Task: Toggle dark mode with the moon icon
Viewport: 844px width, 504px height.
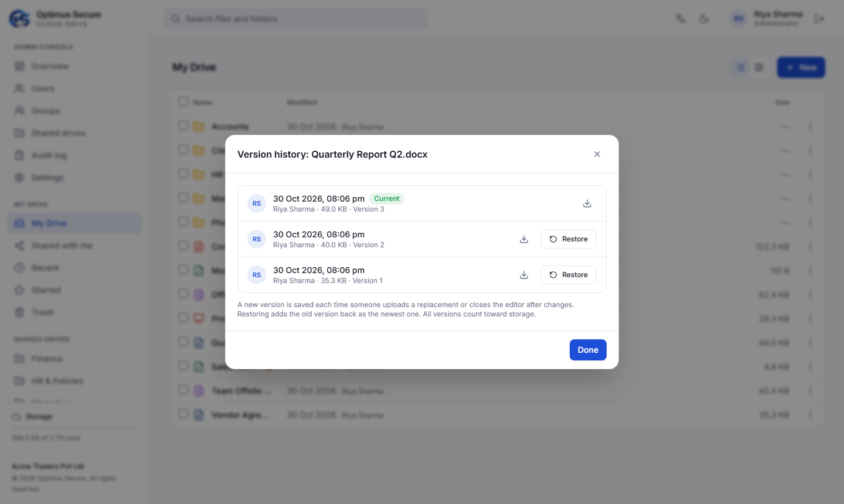Action: click(704, 19)
